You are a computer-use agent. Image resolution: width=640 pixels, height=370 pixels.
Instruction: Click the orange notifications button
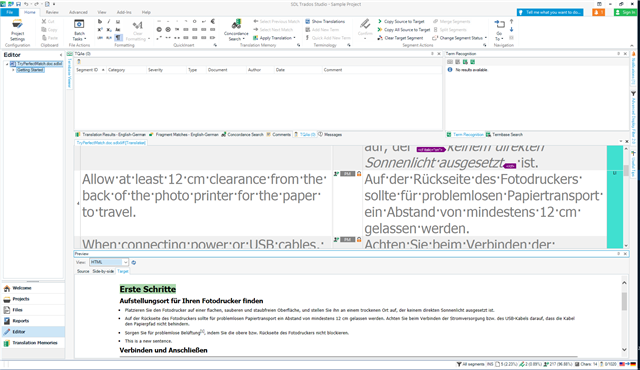coord(598,12)
